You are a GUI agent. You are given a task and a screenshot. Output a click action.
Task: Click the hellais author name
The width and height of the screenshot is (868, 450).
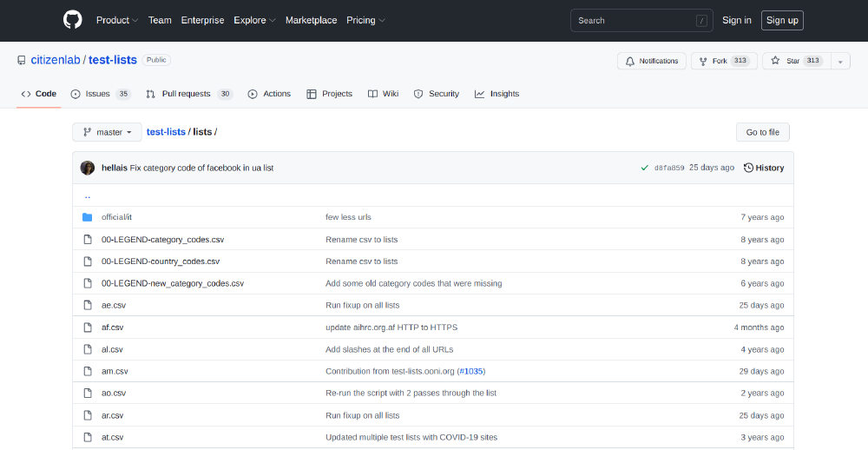tap(115, 168)
